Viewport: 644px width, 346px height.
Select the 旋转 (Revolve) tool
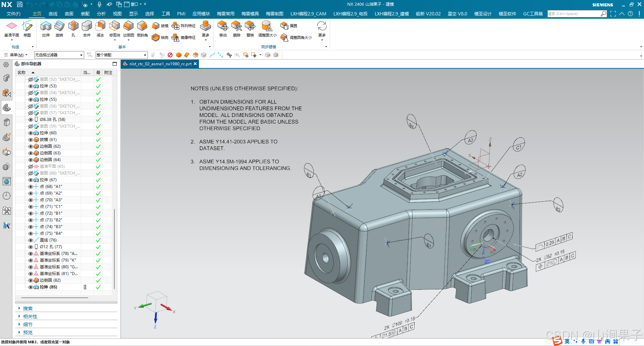pyautogui.click(x=59, y=28)
